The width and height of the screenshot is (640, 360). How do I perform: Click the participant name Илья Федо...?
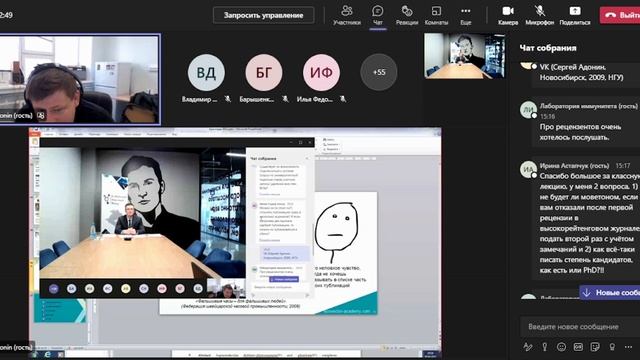pyautogui.click(x=315, y=99)
